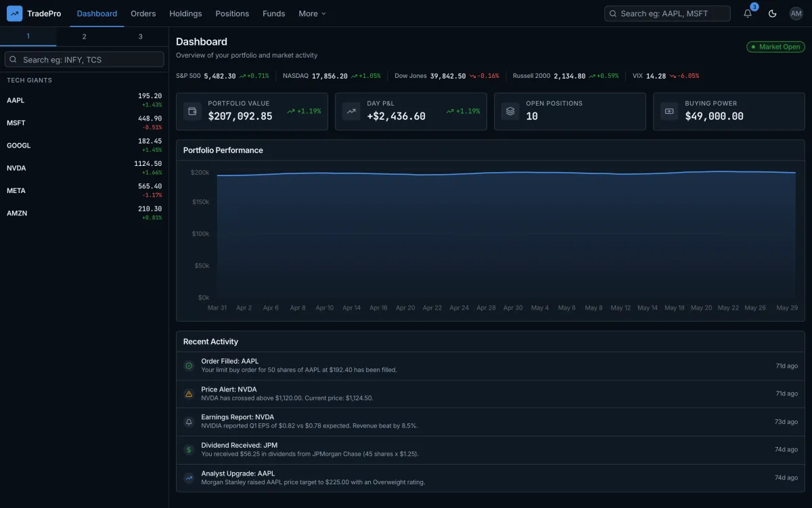Click the trend icon beside Analyst Upgrade: AAPL
The height and width of the screenshot is (508, 812).
[189, 478]
